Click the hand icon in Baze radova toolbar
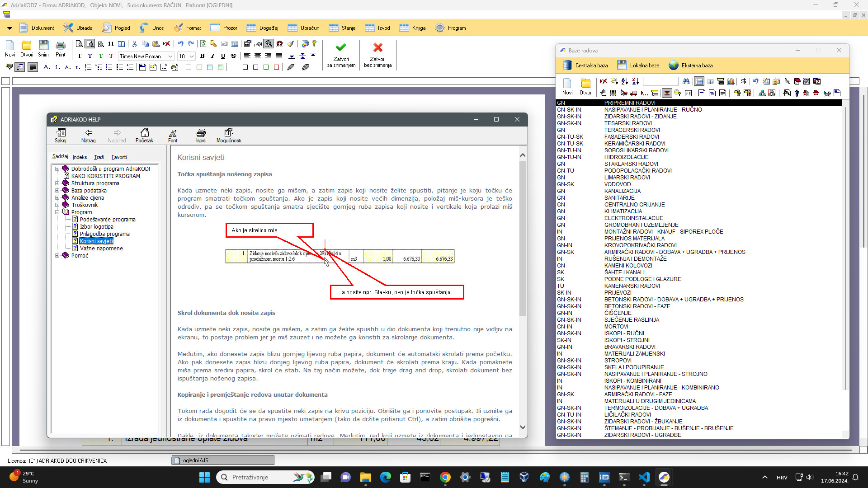This screenshot has width=868, height=488. (603, 93)
